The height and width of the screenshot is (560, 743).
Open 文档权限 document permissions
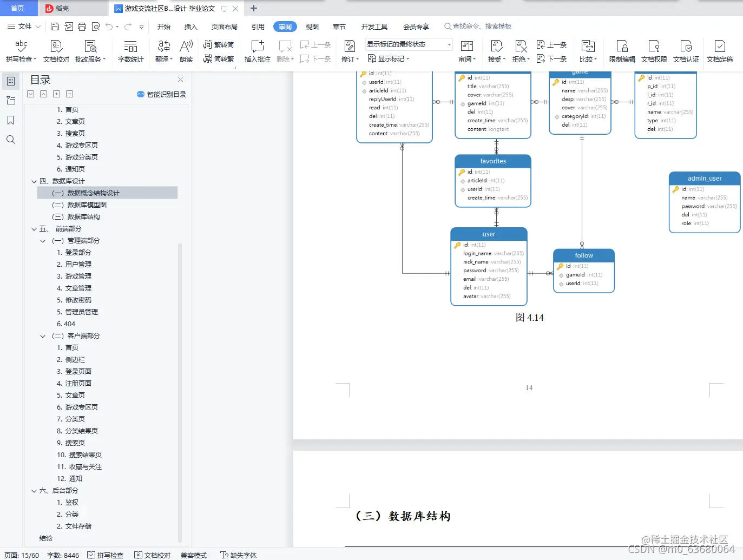(x=654, y=51)
